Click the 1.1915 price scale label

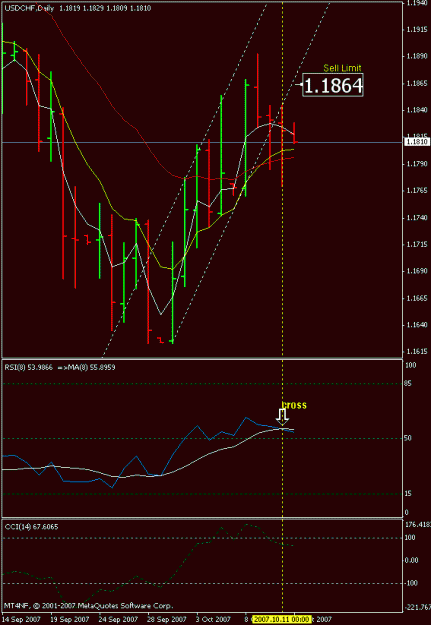pyautogui.click(x=418, y=30)
